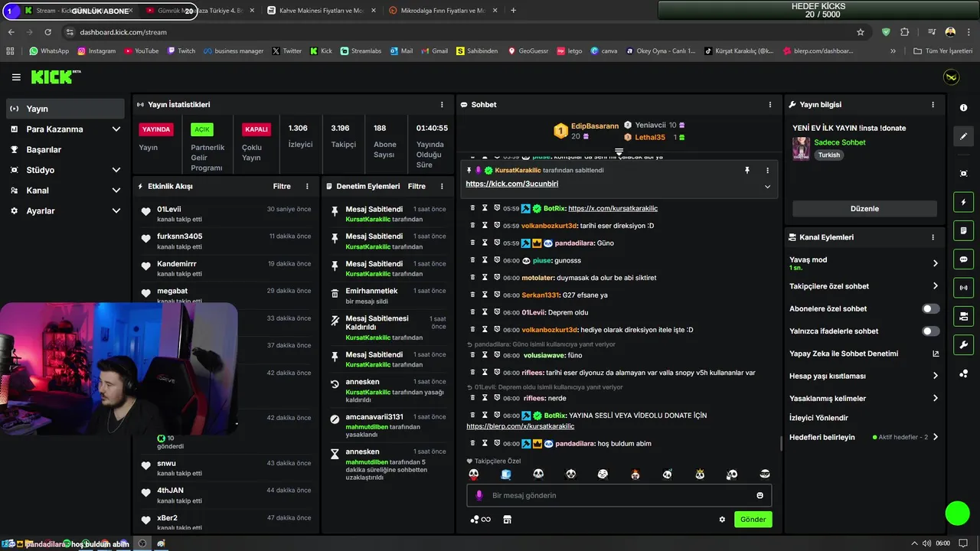Click the Sadece Sohbet category thumbnail
Screen dimensions: 980x551
801,148
